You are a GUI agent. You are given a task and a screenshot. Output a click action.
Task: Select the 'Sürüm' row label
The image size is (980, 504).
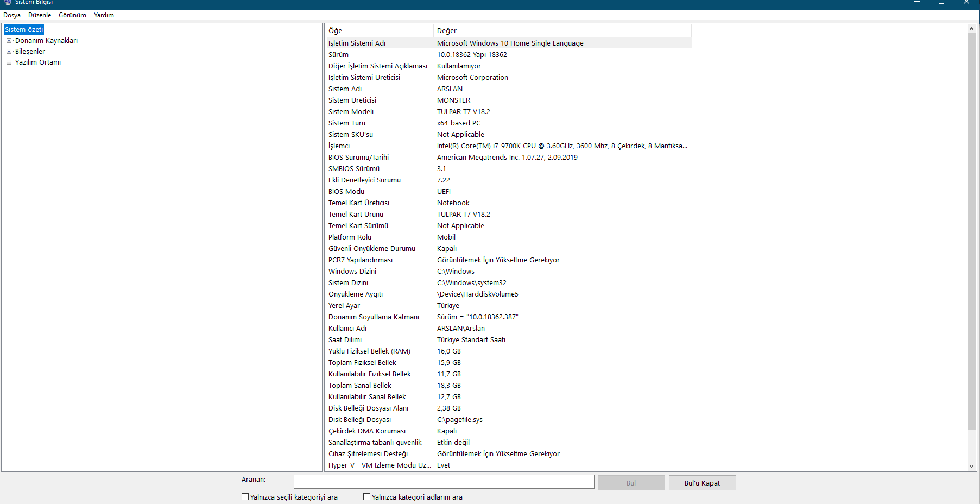(x=338, y=54)
